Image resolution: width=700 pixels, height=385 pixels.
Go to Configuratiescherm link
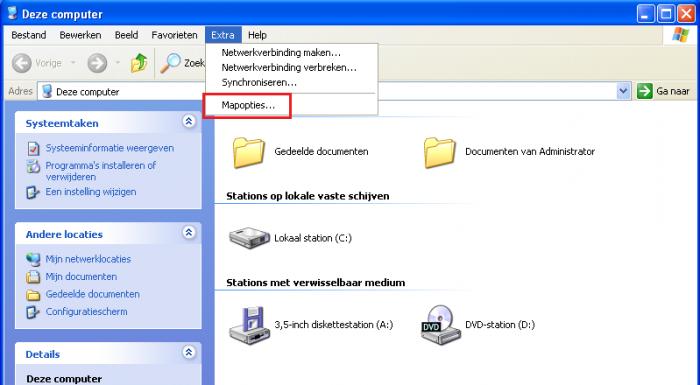click(87, 312)
